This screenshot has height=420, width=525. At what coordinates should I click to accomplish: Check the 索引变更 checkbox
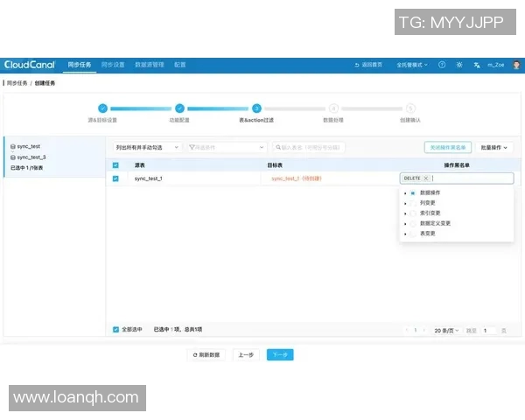point(413,213)
